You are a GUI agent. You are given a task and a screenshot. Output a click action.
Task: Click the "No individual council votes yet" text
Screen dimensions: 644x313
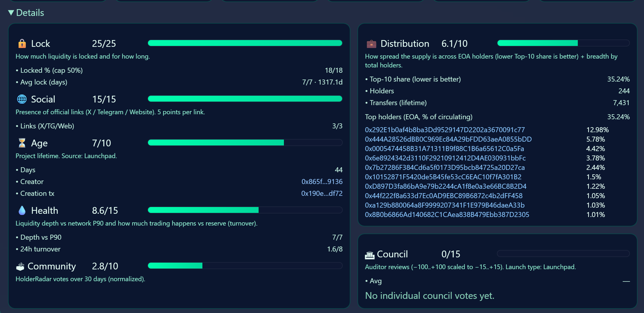point(430,296)
